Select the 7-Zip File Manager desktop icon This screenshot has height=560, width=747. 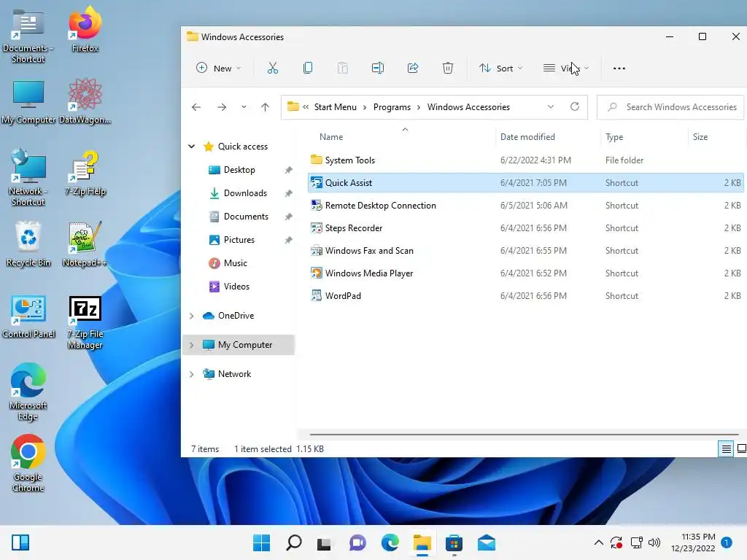(x=85, y=323)
